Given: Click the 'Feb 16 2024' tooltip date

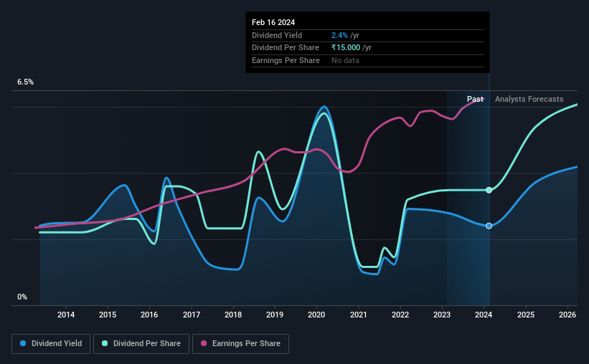Looking at the screenshot, I should (273, 22).
